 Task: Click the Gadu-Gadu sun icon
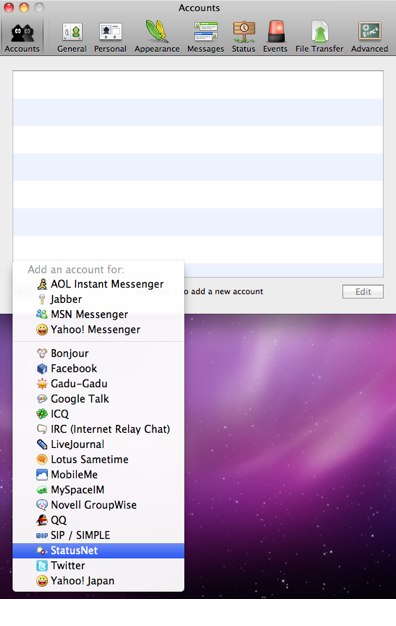[42, 384]
